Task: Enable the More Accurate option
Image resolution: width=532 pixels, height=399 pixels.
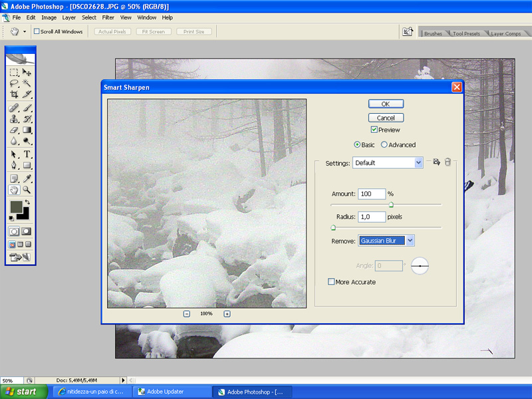Action: (332, 282)
